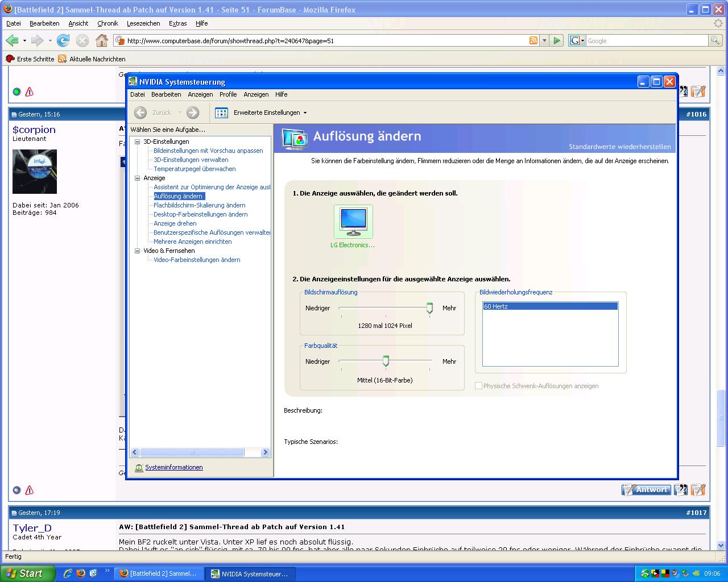Open the Firefox Extras menu
This screenshot has width=728, height=582.
[178, 23]
